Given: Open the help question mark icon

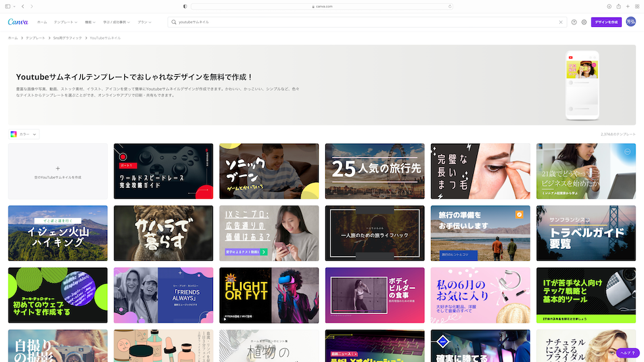Looking at the screenshot, I should (574, 22).
